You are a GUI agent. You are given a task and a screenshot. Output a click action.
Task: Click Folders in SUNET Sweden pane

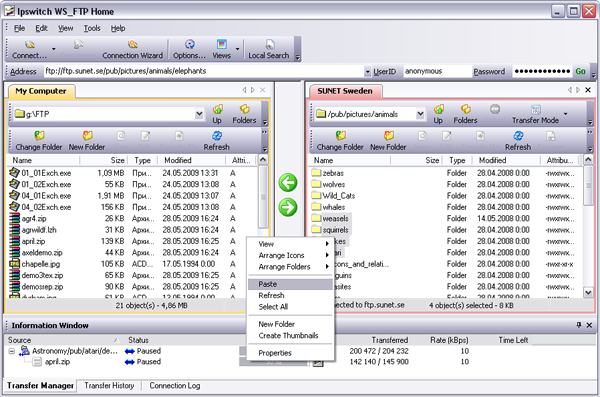[x=465, y=114]
